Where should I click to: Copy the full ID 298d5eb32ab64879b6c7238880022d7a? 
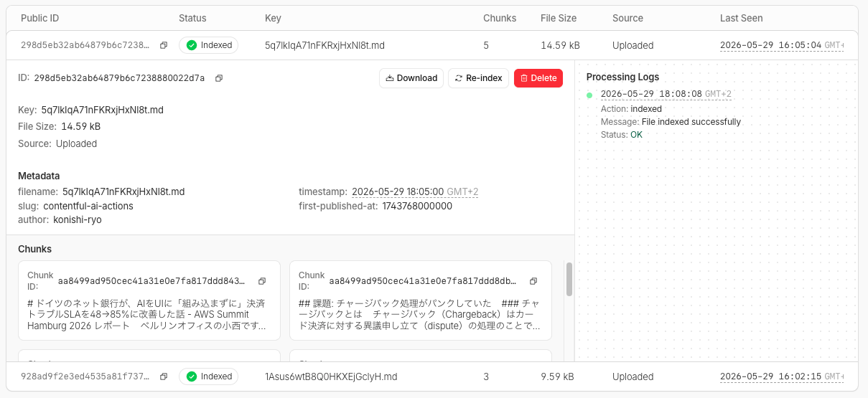click(x=219, y=78)
